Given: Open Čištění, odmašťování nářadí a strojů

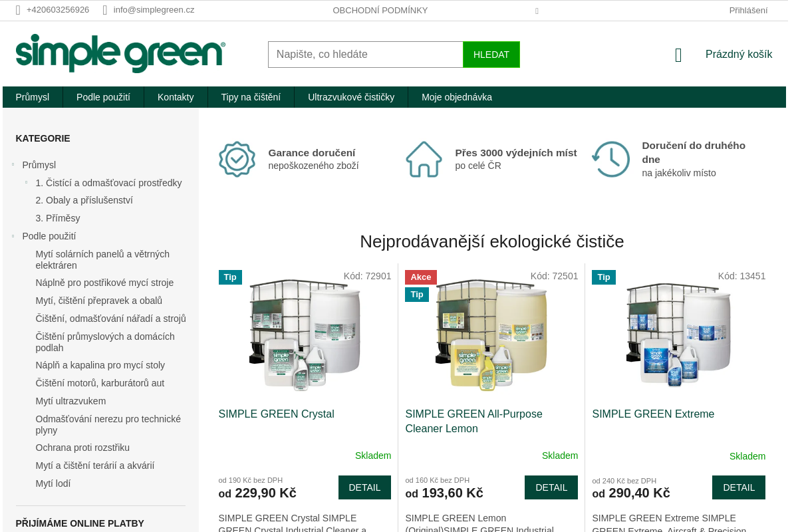Looking at the screenshot, I should coord(110,319).
